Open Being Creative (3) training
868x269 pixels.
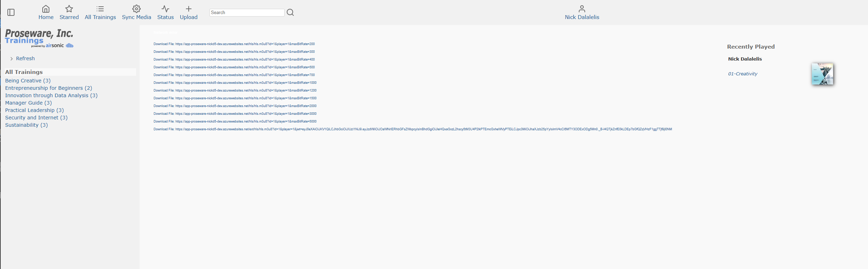click(28, 81)
